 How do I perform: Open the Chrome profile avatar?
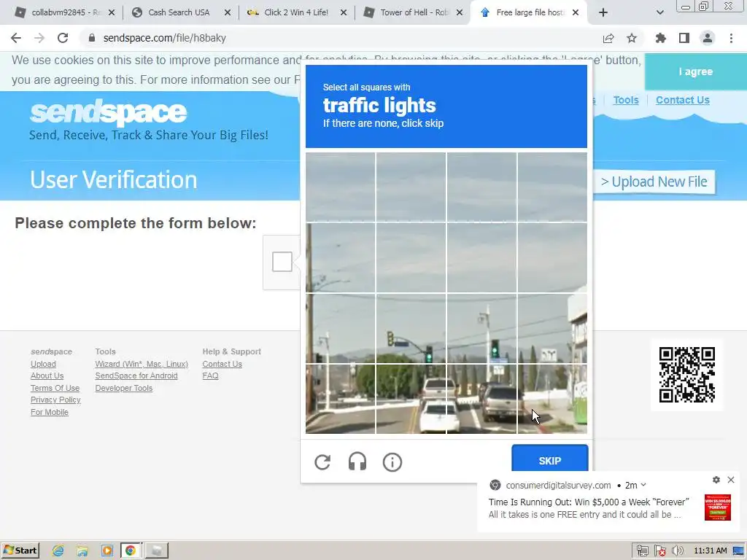tap(708, 38)
